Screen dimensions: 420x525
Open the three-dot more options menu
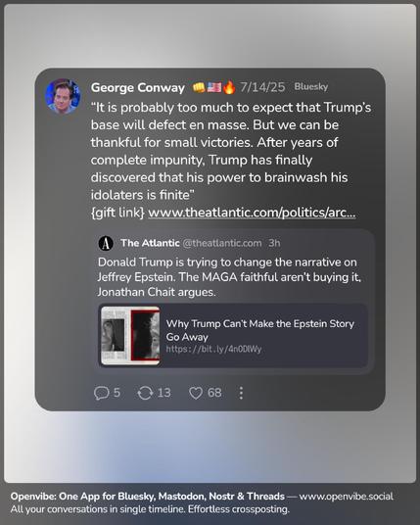coord(241,393)
